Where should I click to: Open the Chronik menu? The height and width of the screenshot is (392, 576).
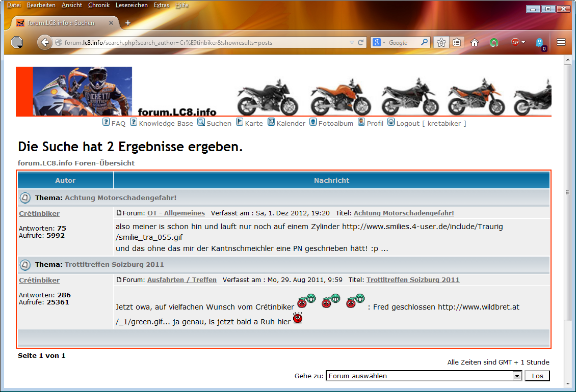98,5
